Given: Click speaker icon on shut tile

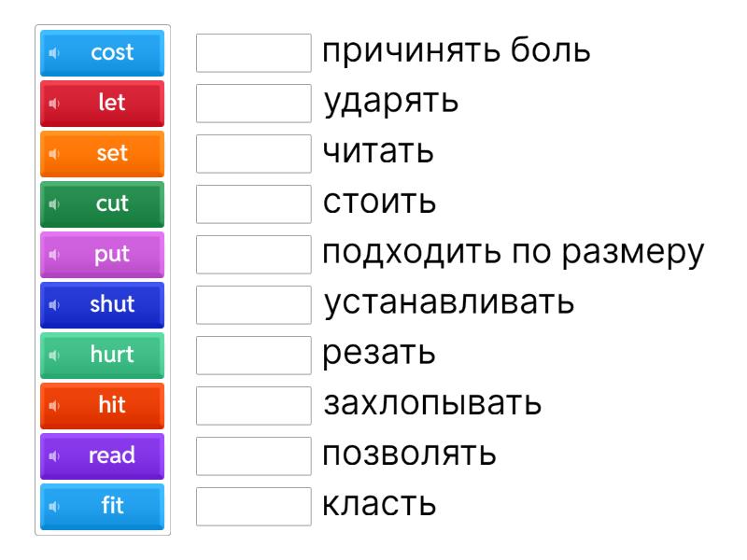Looking at the screenshot, I should pyautogui.click(x=54, y=305).
